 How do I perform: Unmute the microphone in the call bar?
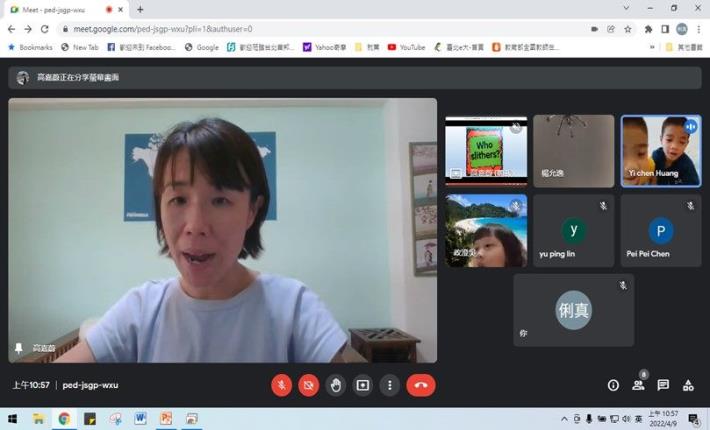[x=282, y=385]
